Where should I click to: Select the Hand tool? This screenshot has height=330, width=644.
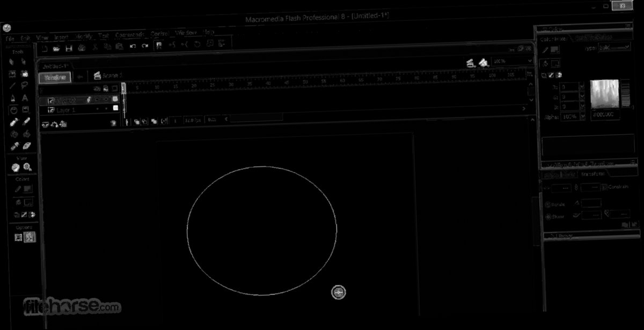(16, 167)
